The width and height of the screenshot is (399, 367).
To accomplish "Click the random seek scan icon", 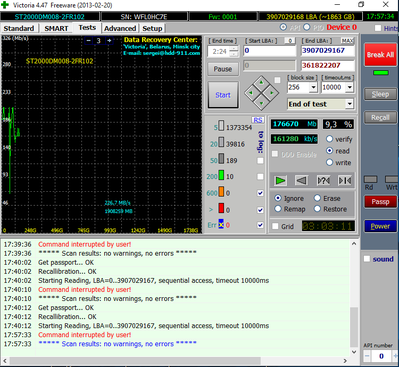I will [x=323, y=181].
